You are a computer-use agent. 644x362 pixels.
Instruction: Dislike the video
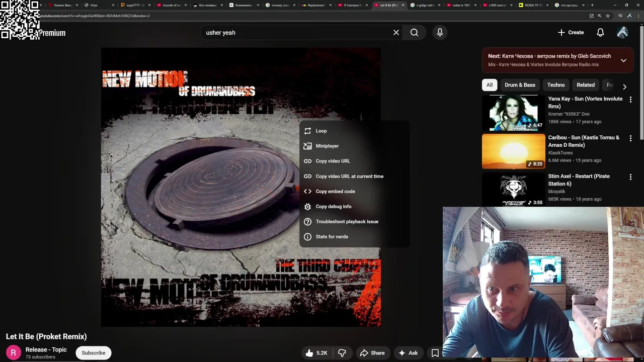click(342, 353)
